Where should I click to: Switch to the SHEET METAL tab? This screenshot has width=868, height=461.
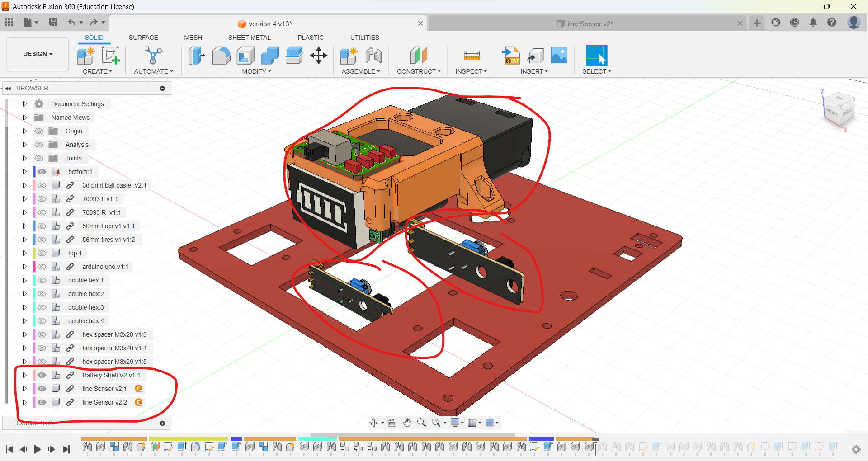click(249, 38)
